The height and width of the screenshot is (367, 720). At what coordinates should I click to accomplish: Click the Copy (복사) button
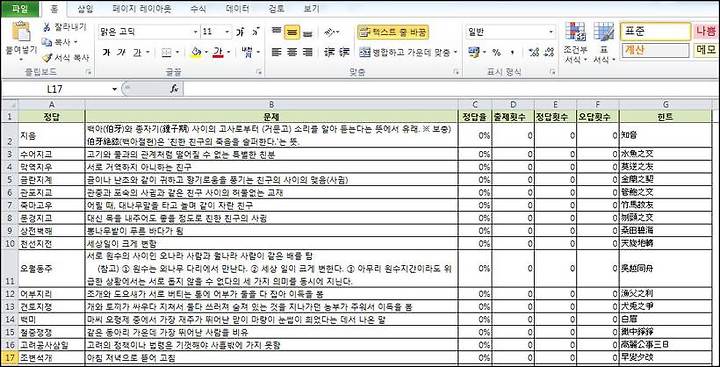[x=60, y=42]
